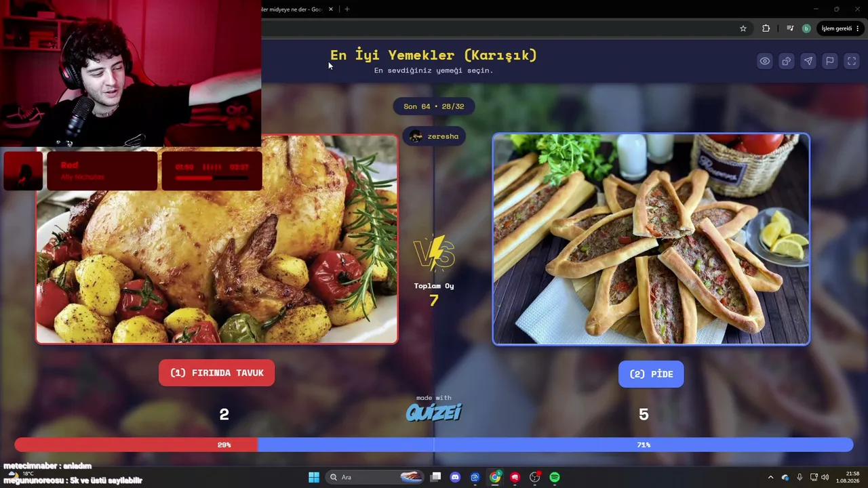Vote for (2) PİDE

coord(651,374)
